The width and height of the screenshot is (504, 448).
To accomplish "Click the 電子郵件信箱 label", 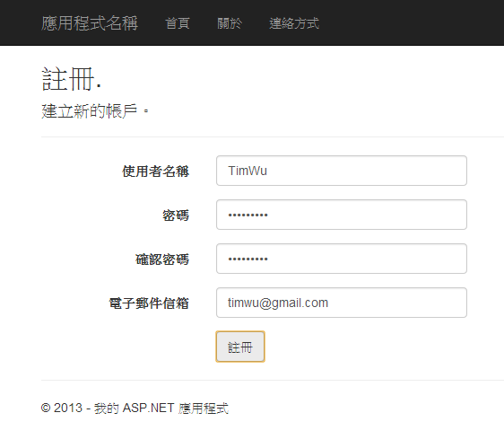I will 149,303.
